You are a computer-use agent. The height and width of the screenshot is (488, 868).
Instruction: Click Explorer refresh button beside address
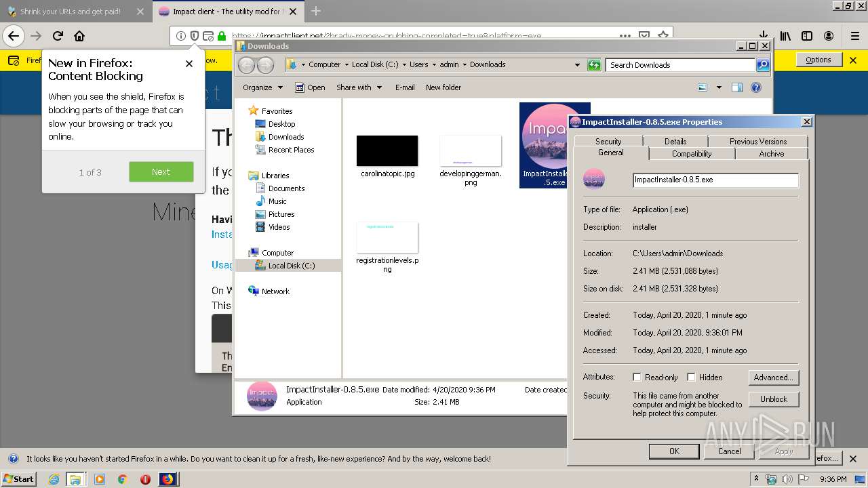[x=594, y=64]
